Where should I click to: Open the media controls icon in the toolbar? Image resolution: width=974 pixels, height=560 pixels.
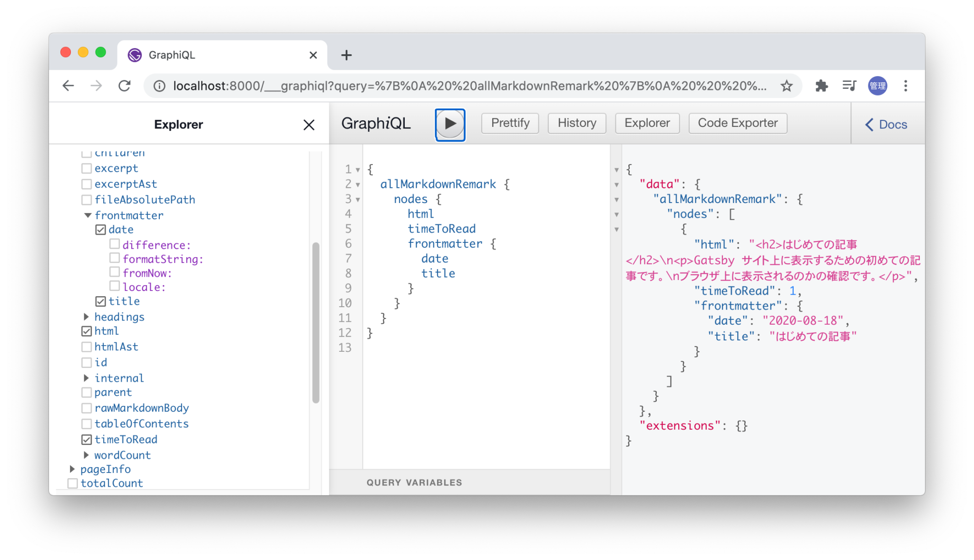click(x=849, y=86)
